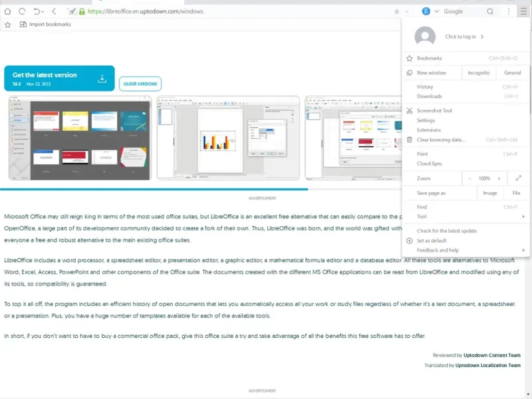Open an Incognito window
532x399 pixels.
(478, 72)
